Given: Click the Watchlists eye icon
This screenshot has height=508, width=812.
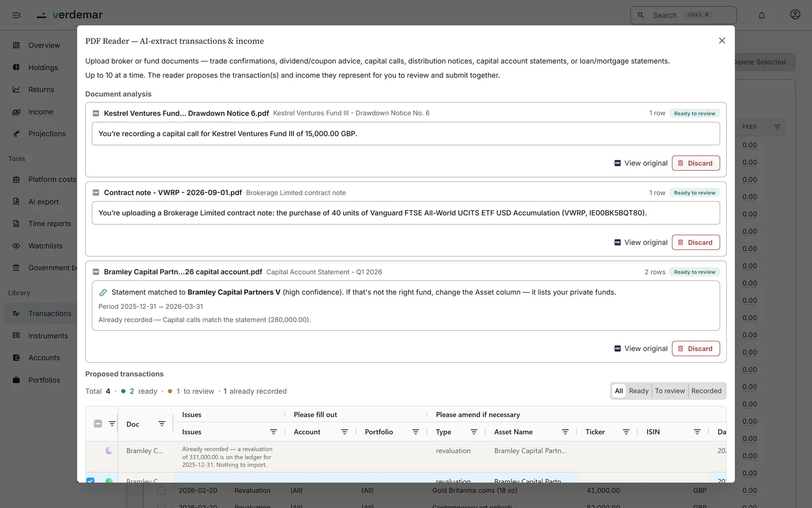Looking at the screenshot, I should (16, 246).
